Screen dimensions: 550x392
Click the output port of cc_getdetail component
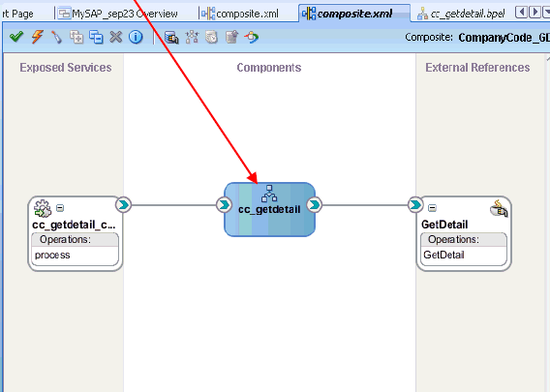point(315,205)
